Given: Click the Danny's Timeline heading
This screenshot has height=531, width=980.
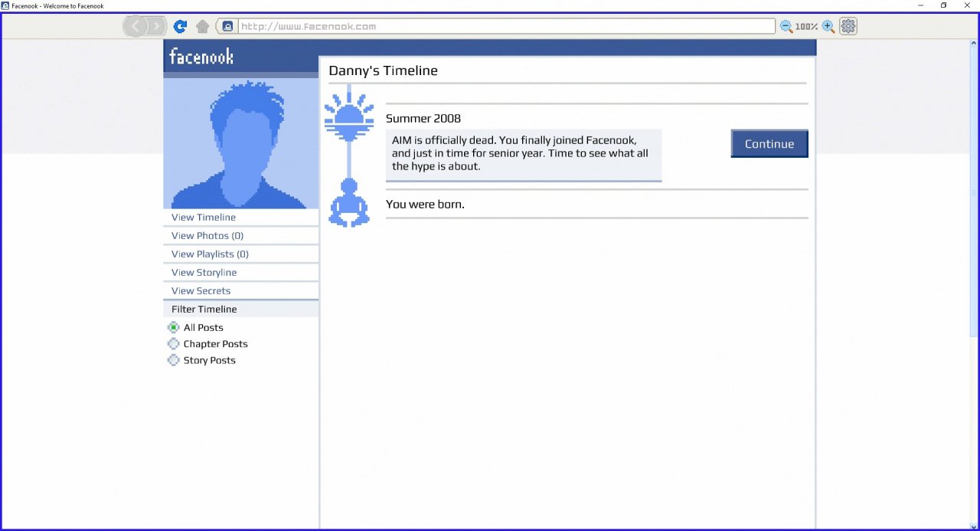Looking at the screenshot, I should pyautogui.click(x=383, y=70).
